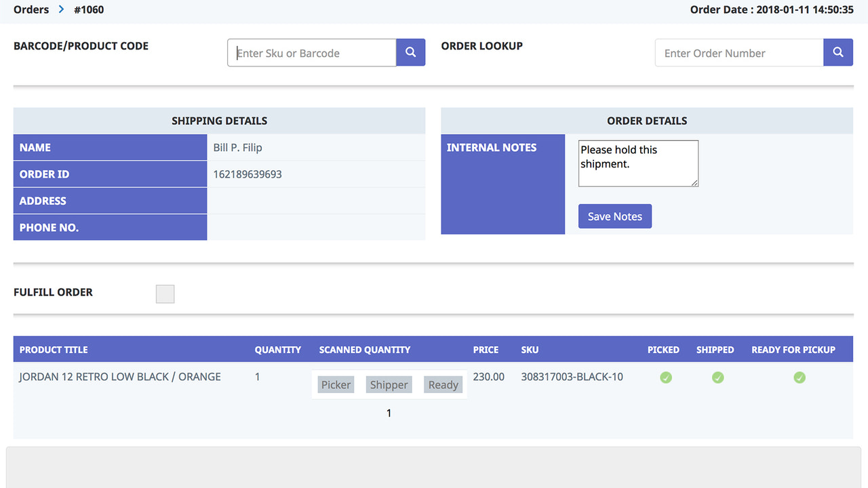The image size is (868, 488).
Task: Click the green Ready For Pickup checkmark
Action: (800, 377)
